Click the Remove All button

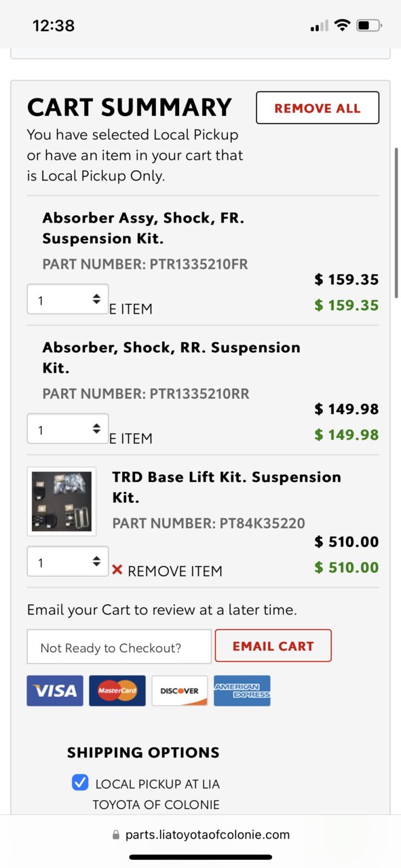tap(318, 108)
